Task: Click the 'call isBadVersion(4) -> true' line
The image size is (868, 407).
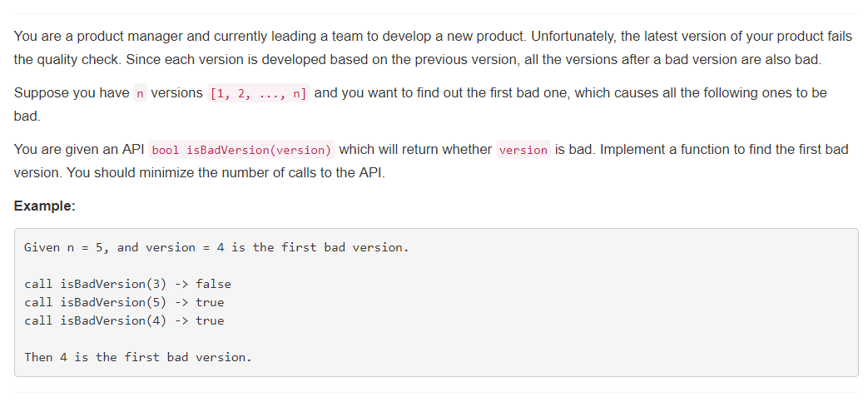Action: click(124, 320)
